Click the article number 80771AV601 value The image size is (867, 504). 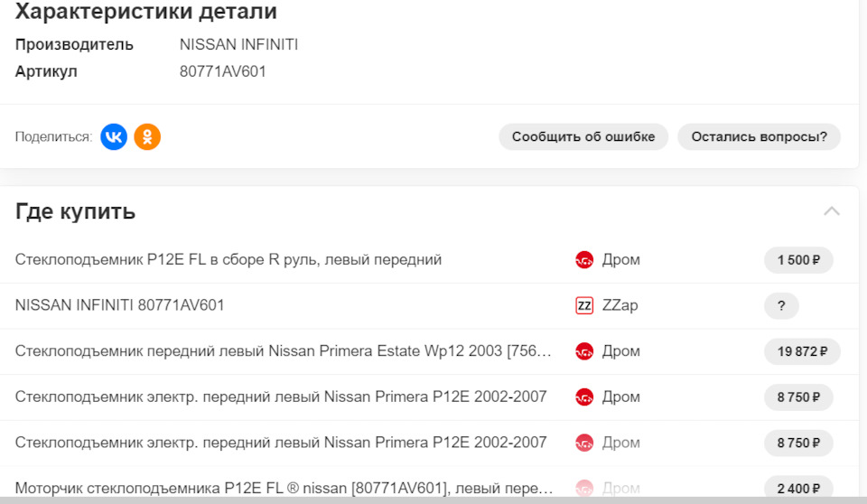[223, 71]
